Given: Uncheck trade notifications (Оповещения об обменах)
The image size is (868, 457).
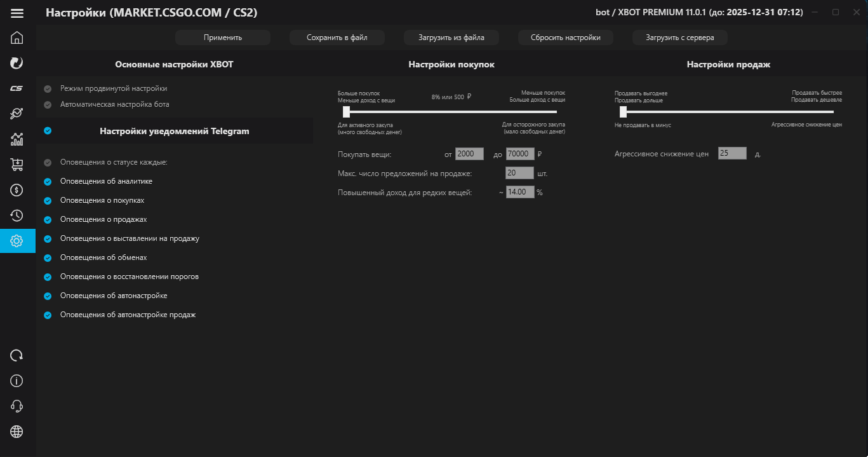Looking at the screenshot, I should tap(48, 258).
